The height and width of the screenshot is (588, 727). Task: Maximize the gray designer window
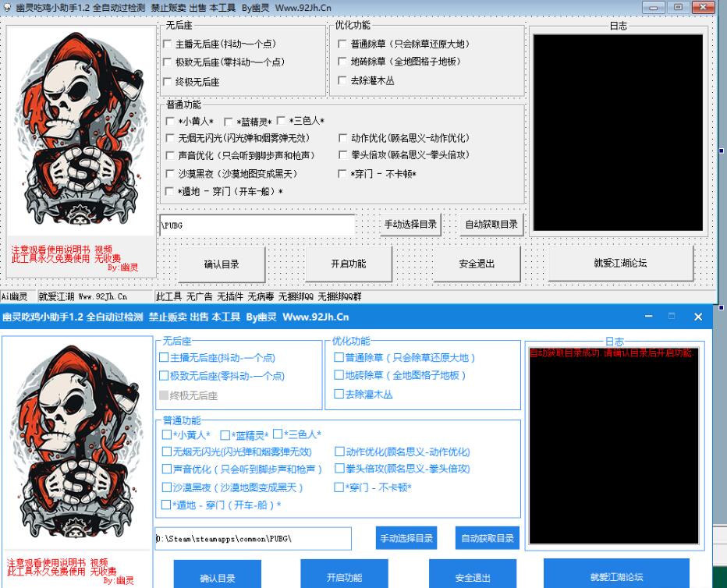pyautogui.click(x=679, y=8)
